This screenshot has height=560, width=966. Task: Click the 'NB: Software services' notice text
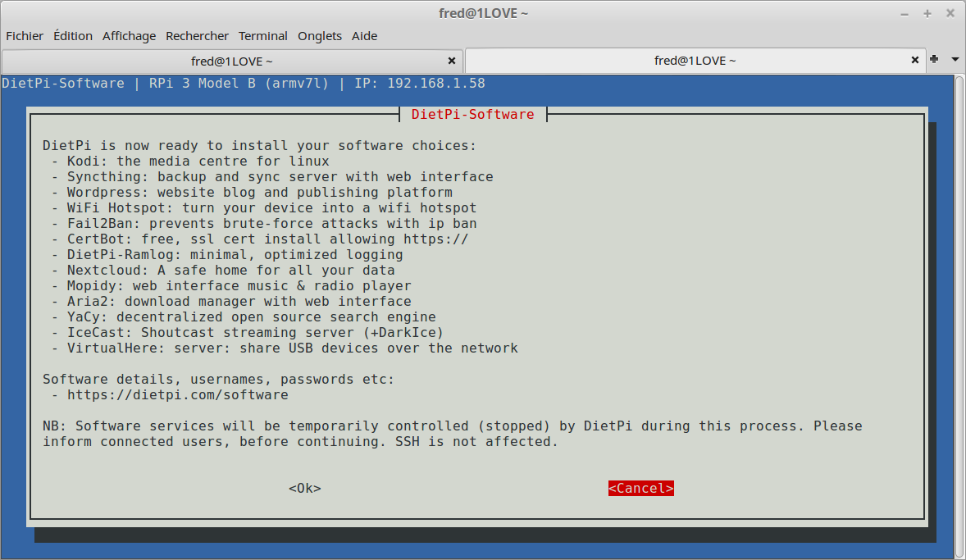[452, 434]
